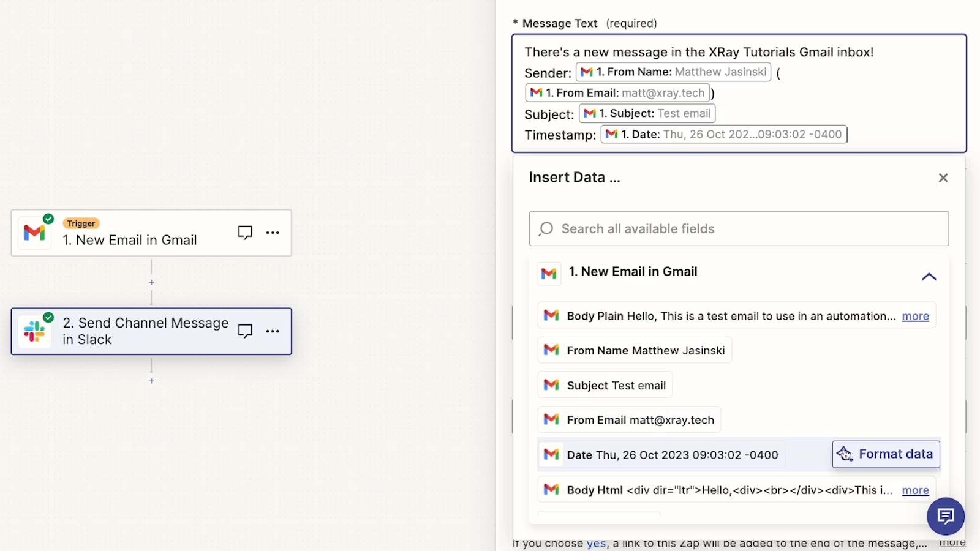Screen dimensions: 980x551
Task: Click the Insert Data heading
Action: coord(574,178)
